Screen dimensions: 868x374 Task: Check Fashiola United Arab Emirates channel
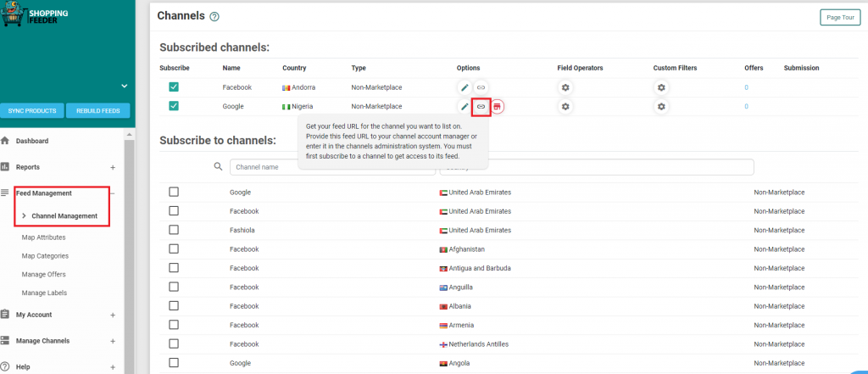point(174,229)
